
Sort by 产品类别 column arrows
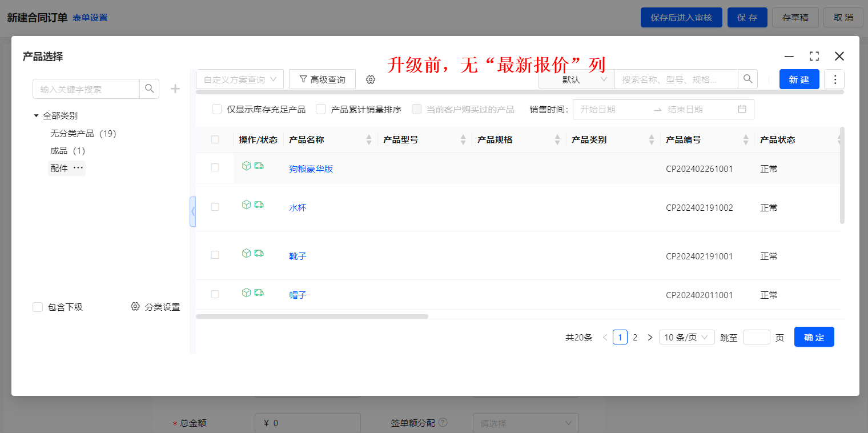(652, 139)
